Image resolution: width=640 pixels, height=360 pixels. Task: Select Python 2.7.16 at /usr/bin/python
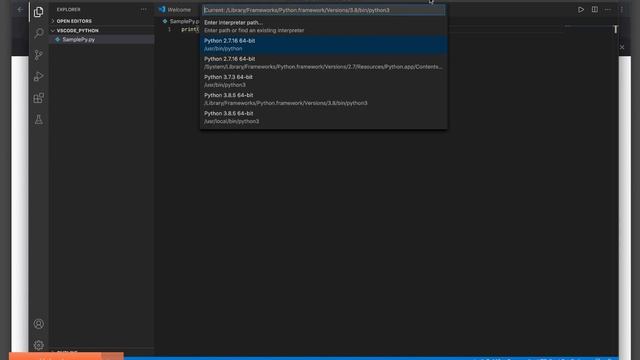point(324,44)
